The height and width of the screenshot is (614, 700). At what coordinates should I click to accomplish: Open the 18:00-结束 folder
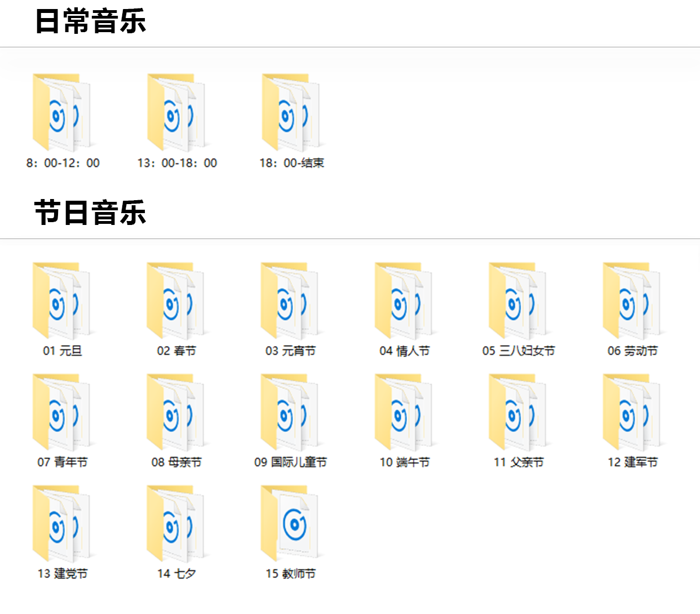(x=291, y=113)
